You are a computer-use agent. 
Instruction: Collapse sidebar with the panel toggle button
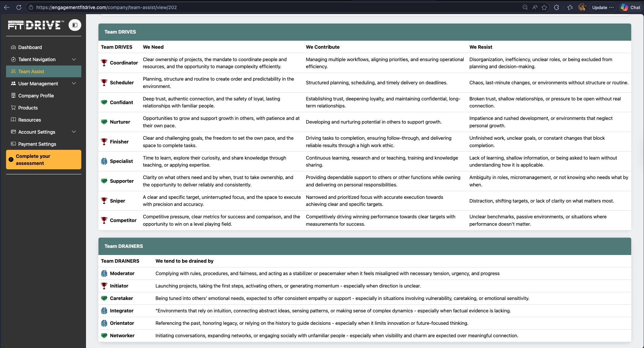tap(75, 25)
